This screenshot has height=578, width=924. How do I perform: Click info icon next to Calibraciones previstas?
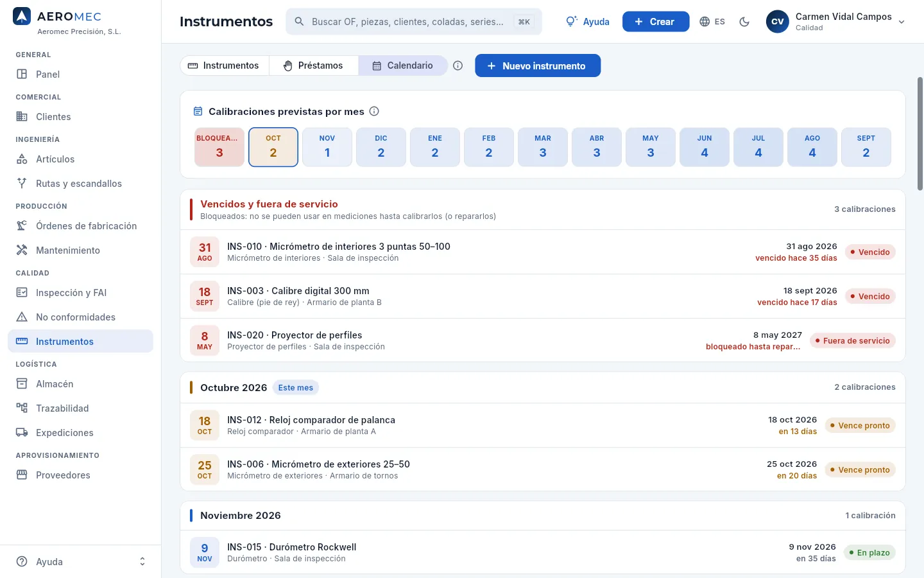[x=375, y=111]
